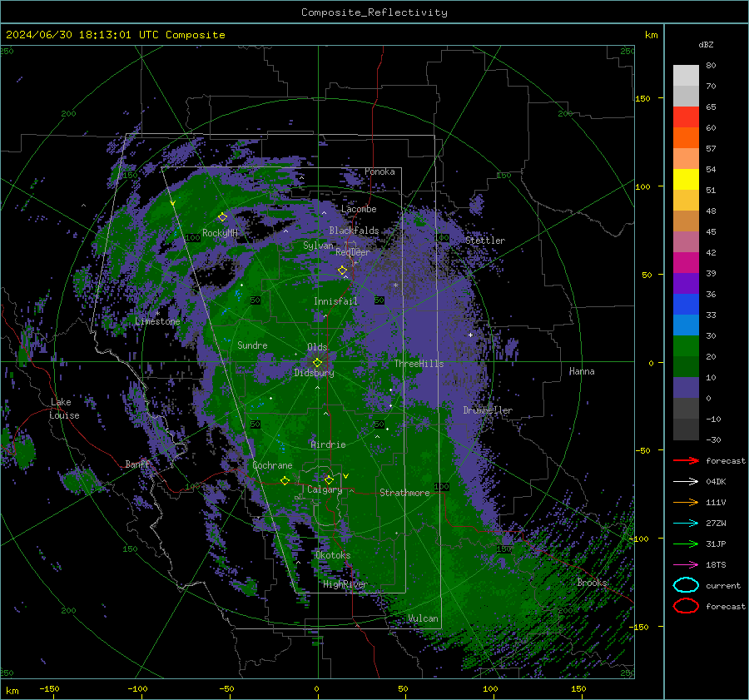Click the Lake Louise label
This screenshot has height=700, width=749.
(64, 409)
